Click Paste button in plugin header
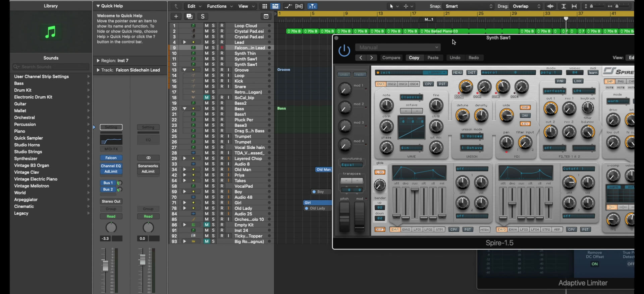This screenshot has height=294, width=644. click(x=433, y=58)
